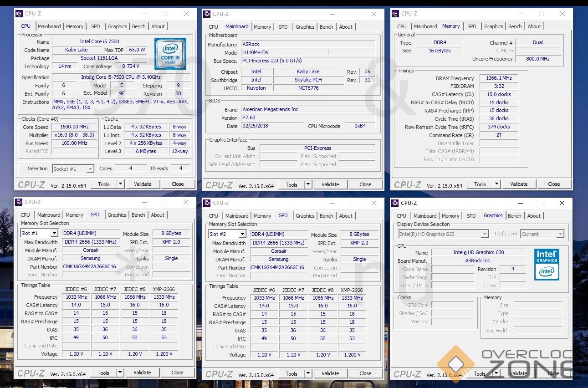Expand Tools arrow in the Mainboard tab window
Viewport: 588px width, 388px height.
click(x=308, y=184)
